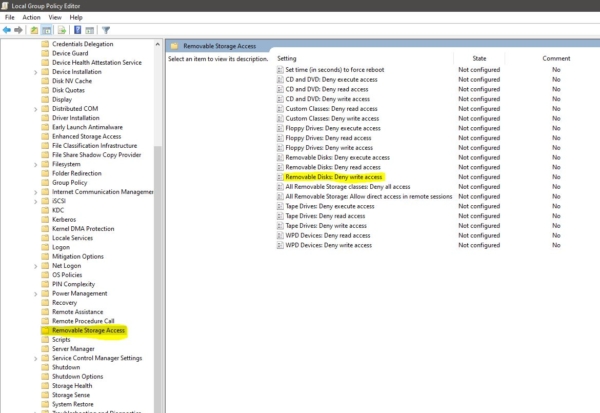Viewport: 600px width, 413px height.
Task: Click the Kerberos folder icon
Action: click(x=45, y=220)
